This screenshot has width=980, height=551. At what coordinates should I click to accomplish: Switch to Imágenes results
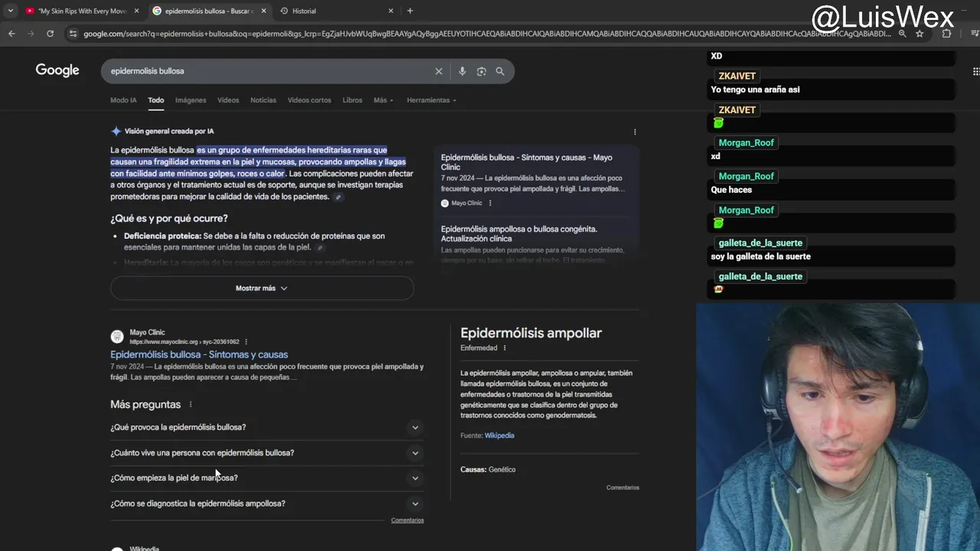(x=191, y=100)
